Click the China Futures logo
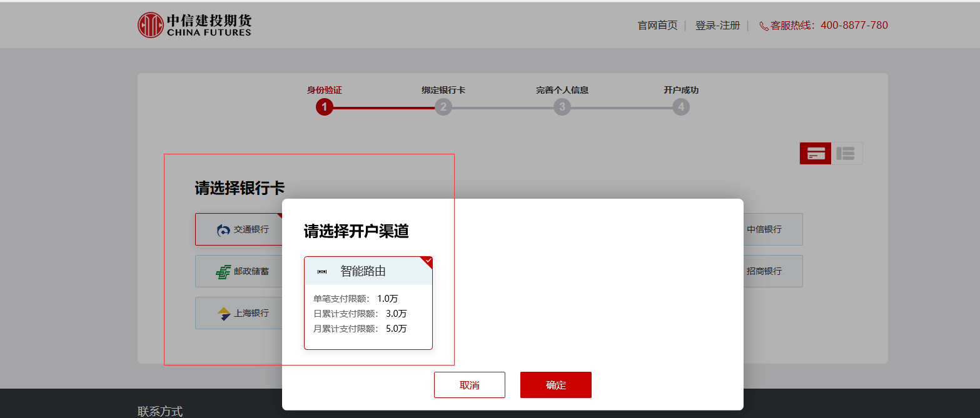This screenshot has width=980, height=418. click(x=194, y=25)
